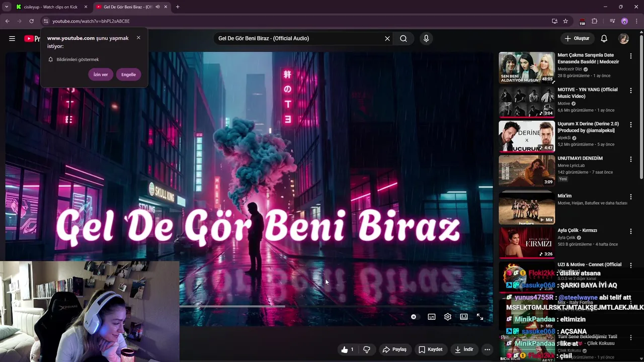Reload the current page

point(31,21)
